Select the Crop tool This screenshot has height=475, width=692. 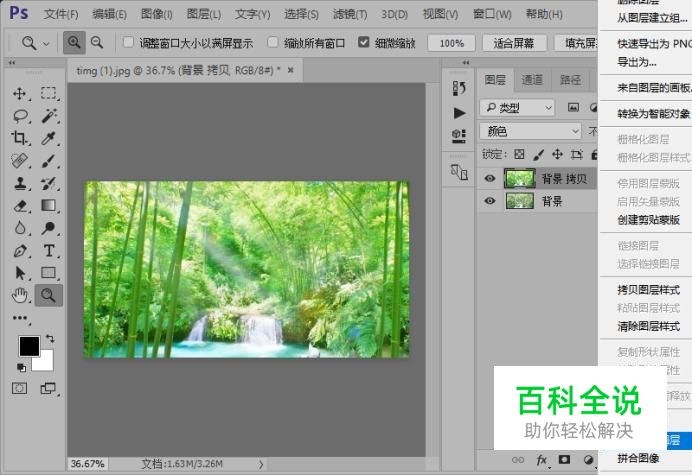click(19, 138)
